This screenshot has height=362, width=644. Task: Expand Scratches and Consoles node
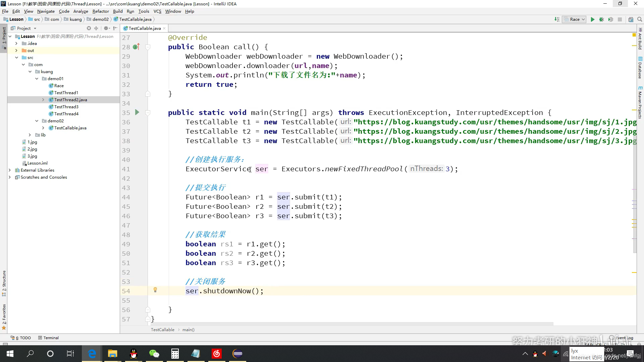(x=10, y=177)
